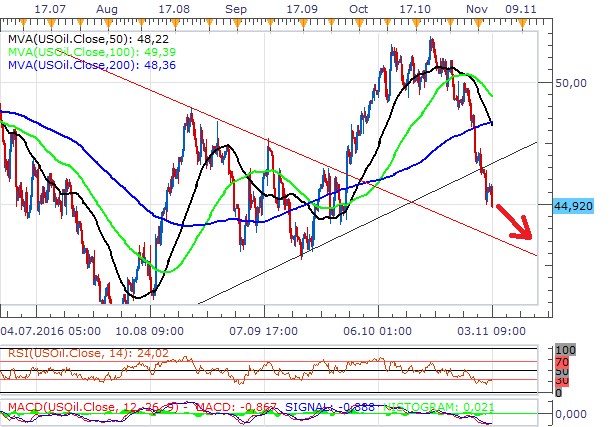Click the Sep month marker on top axis
The image size is (610, 427).
(x=237, y=6)
